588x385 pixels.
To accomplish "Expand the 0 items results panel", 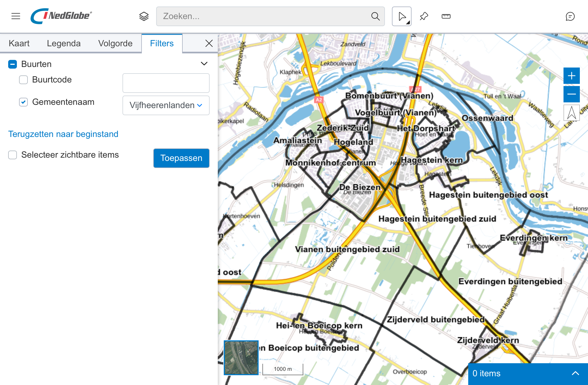I will 575,373.
